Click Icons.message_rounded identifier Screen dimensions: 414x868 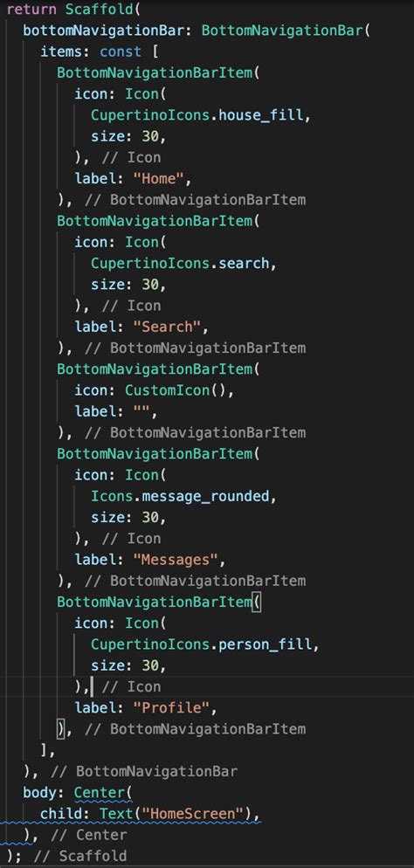pos(181,496)
